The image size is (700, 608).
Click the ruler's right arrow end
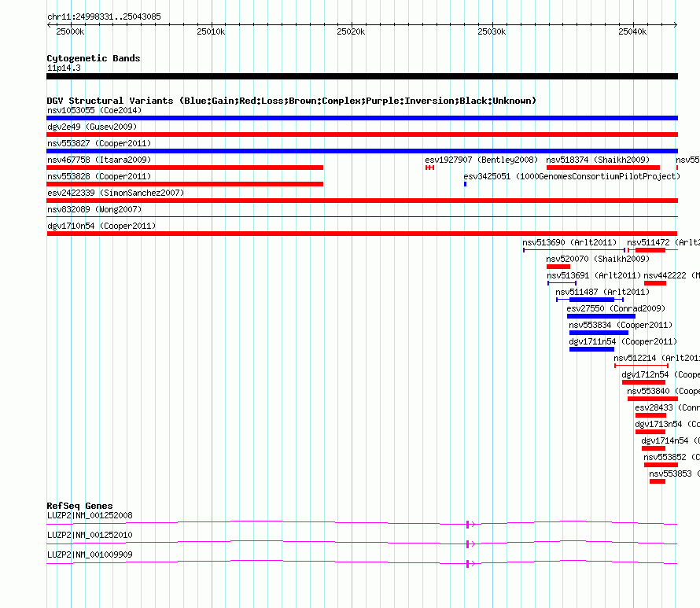[676, 25]
